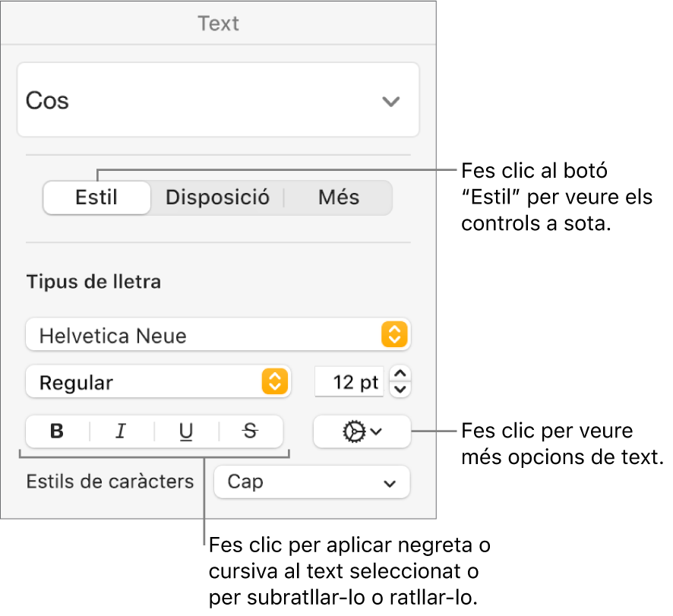The height and width of the screenshot is (616, 673).
Task: Click the orange arrows beside Regular
Action: 274,382
